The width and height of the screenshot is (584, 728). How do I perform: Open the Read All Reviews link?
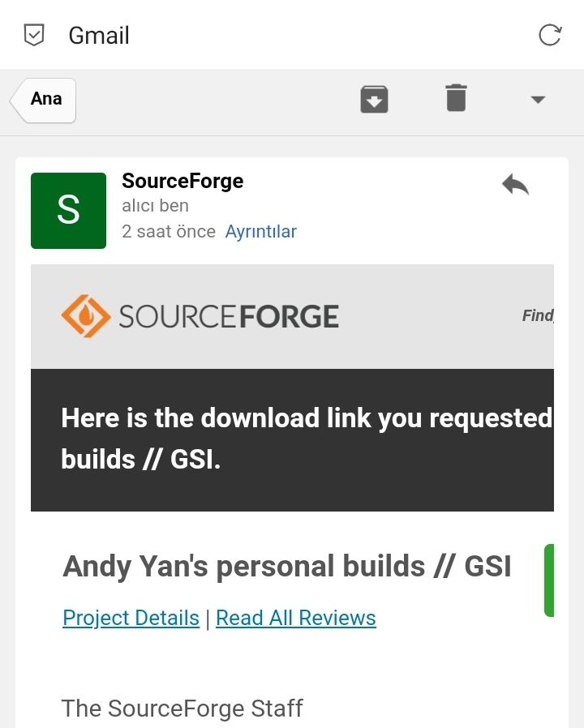[295, 618]
